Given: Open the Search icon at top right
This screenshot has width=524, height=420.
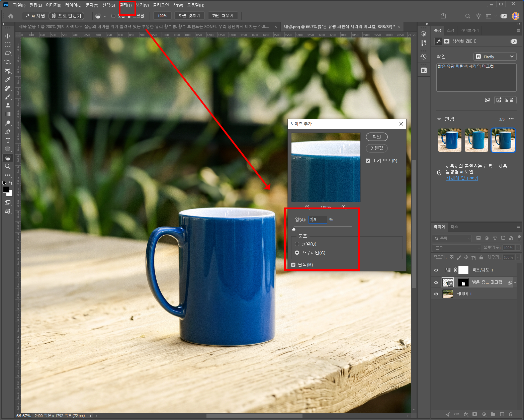Looking at the screenshot, I should [x=468, y=16].
